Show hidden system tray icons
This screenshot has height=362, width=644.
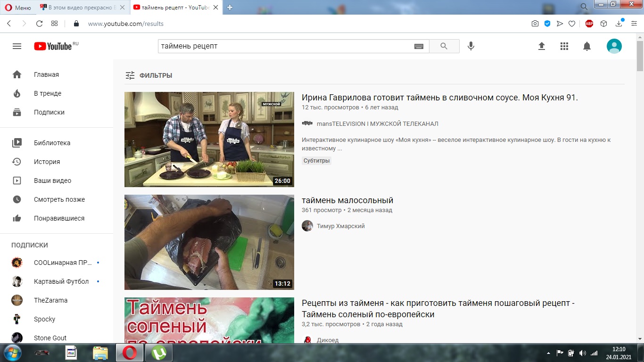[x=548, y=353]
